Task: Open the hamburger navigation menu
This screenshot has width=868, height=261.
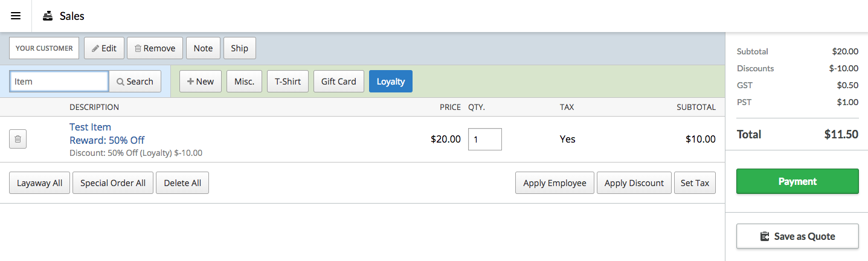Action: pyautogui.click(x=16, y=16)
